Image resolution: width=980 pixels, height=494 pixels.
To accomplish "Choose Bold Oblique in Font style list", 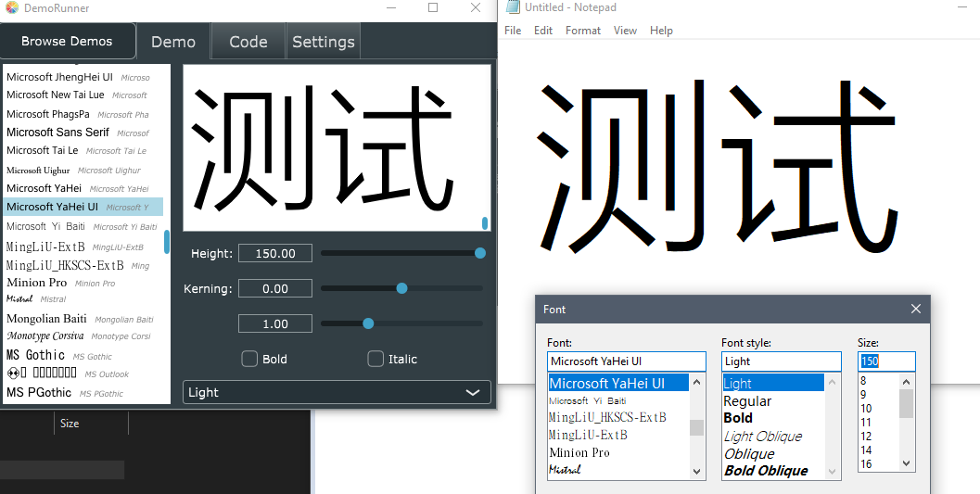I will pos(774,470).
